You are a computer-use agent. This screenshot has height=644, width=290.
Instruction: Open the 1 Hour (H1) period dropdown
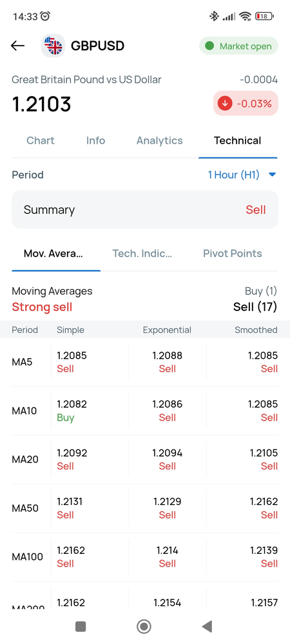click(x=242, y=175)
